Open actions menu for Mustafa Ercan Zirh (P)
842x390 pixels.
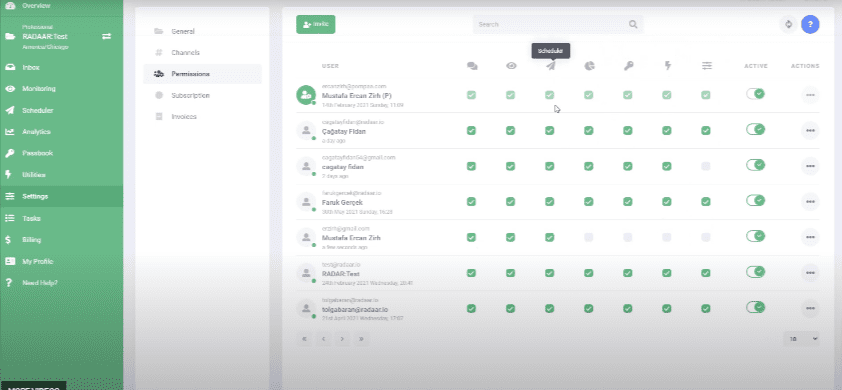(x=810, y=95)
